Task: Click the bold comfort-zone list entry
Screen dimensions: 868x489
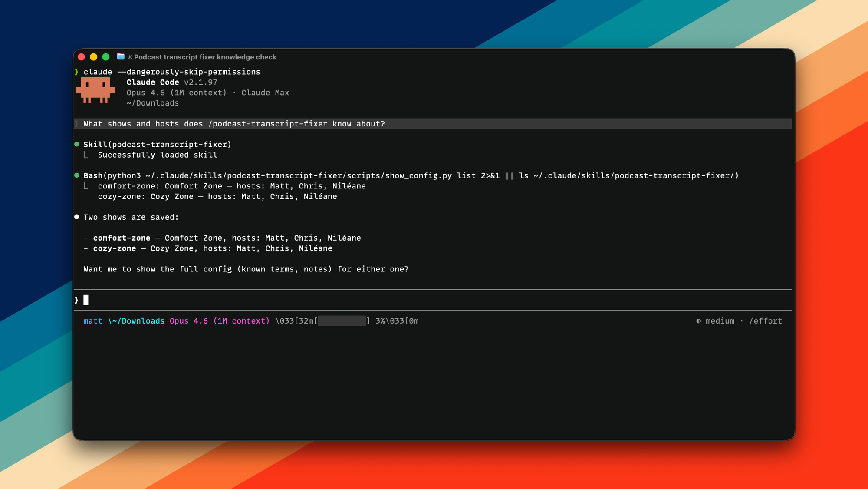Action: 122,238
